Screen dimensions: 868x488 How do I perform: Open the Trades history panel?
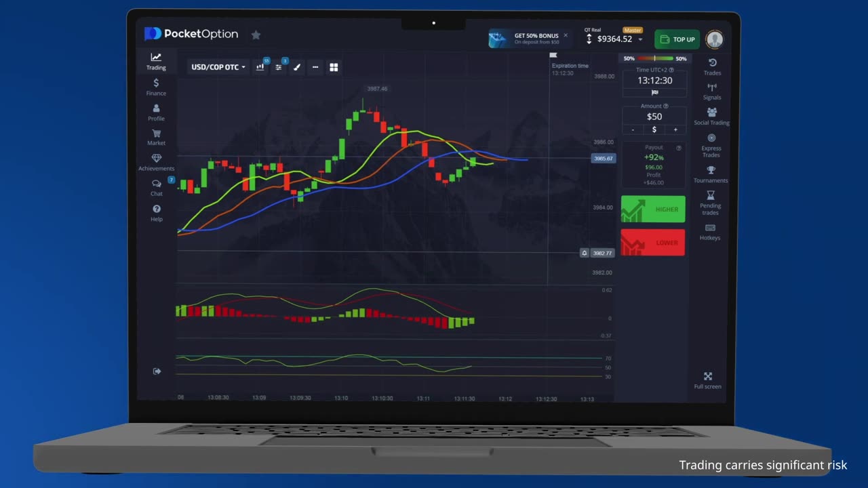712,66
